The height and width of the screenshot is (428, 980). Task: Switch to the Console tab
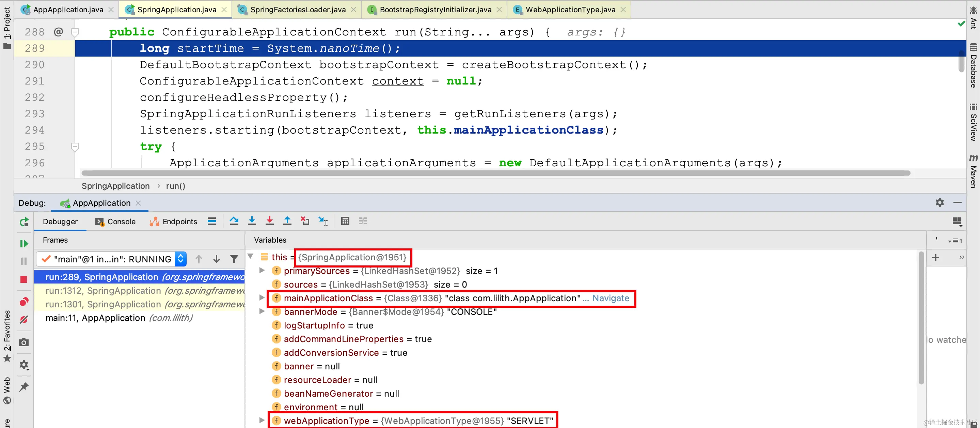[x=116, y=221]
